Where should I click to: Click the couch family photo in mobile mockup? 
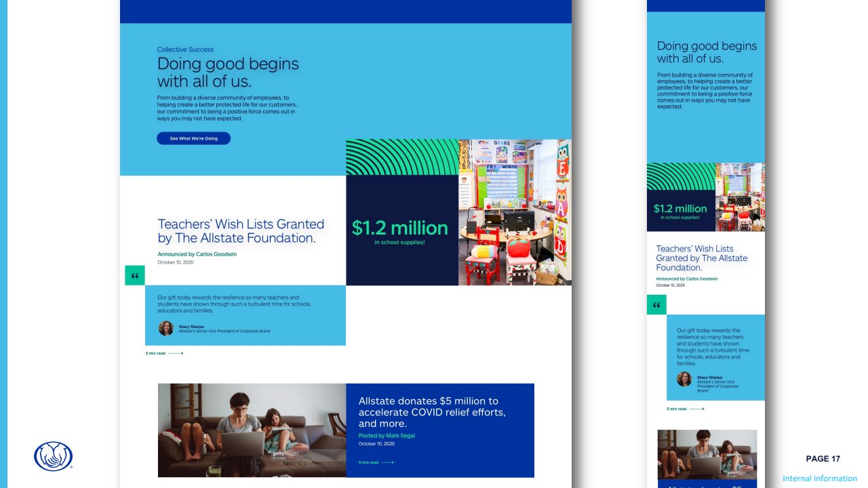707,455
